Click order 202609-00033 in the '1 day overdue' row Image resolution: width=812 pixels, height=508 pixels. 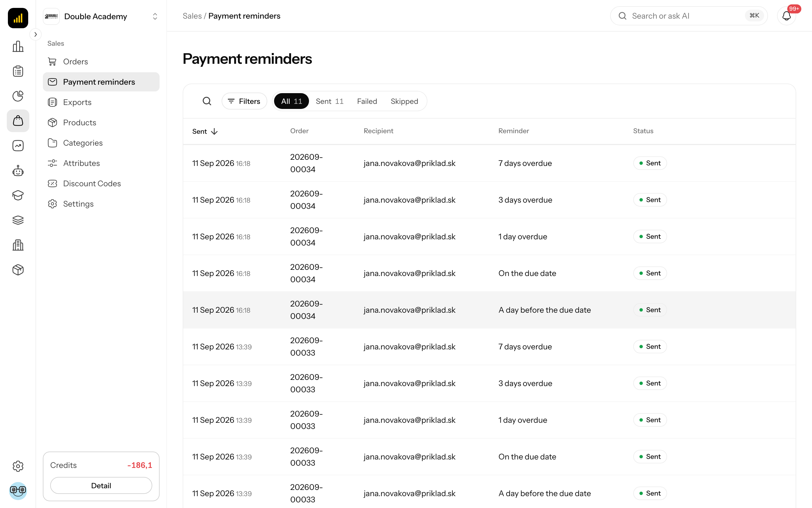point(306,420)
